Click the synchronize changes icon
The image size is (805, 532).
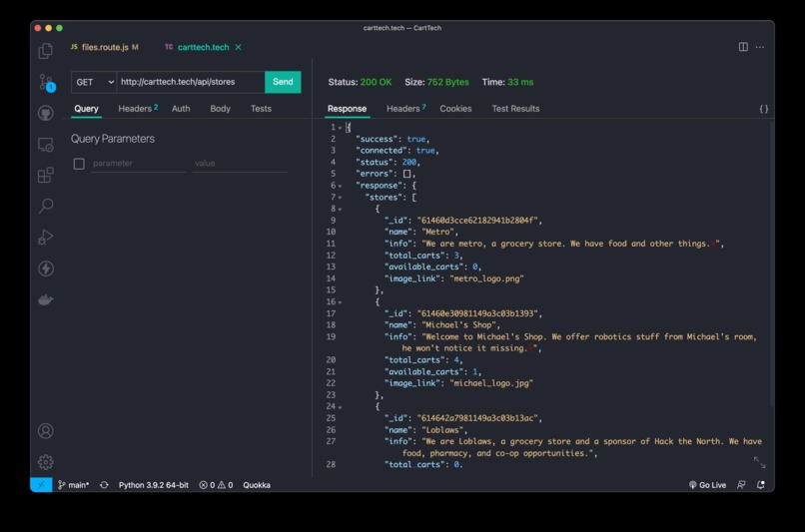104,485
